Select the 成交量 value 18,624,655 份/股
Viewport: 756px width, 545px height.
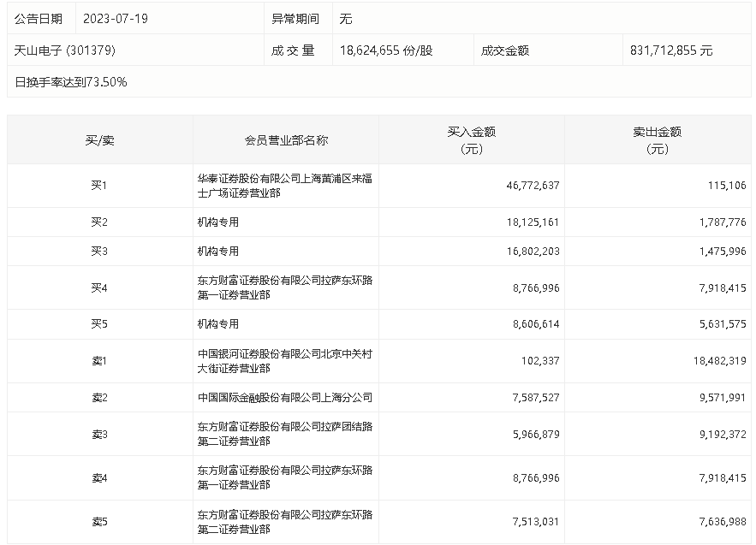(386, 50)
